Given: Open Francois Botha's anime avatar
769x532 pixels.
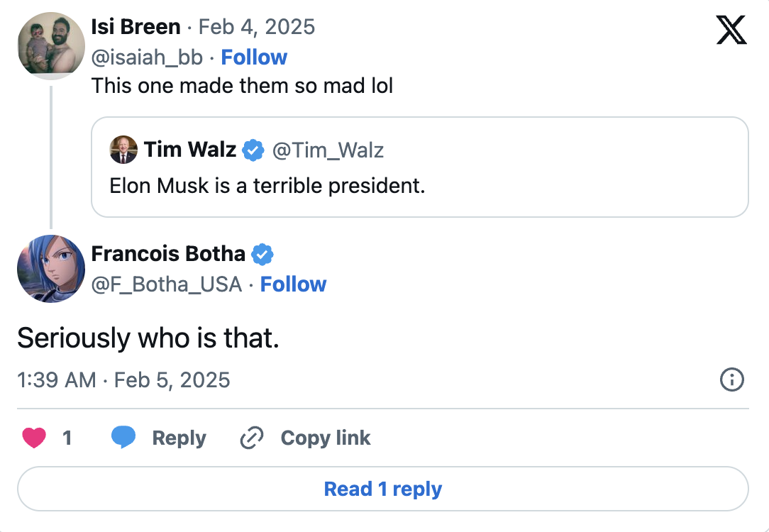Looking at the screenshot, I should pos(51,269).
